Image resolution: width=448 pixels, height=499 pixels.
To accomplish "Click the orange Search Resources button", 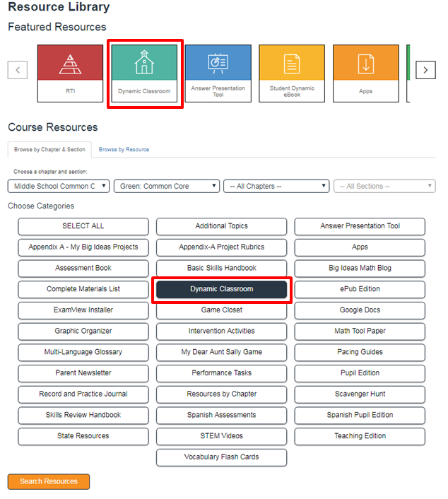I will (x=49, y=481).
